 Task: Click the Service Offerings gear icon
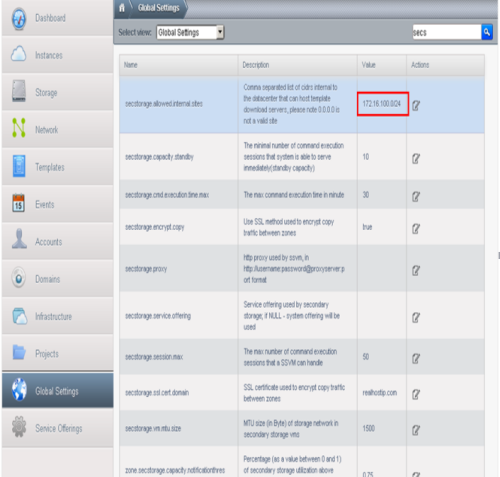[19, 427]
